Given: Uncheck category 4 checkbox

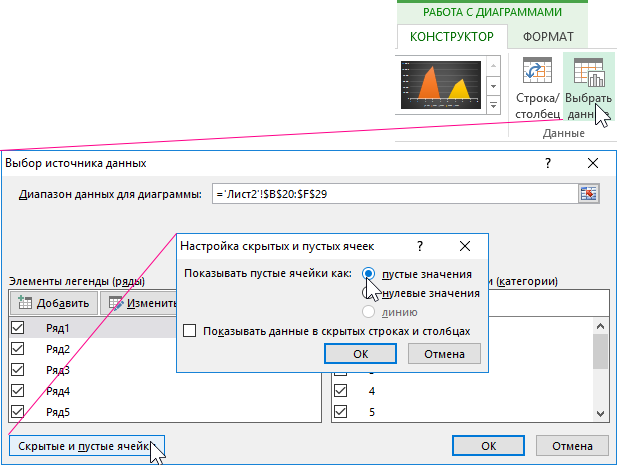Looking at the screenshot, I should [341, 391].
